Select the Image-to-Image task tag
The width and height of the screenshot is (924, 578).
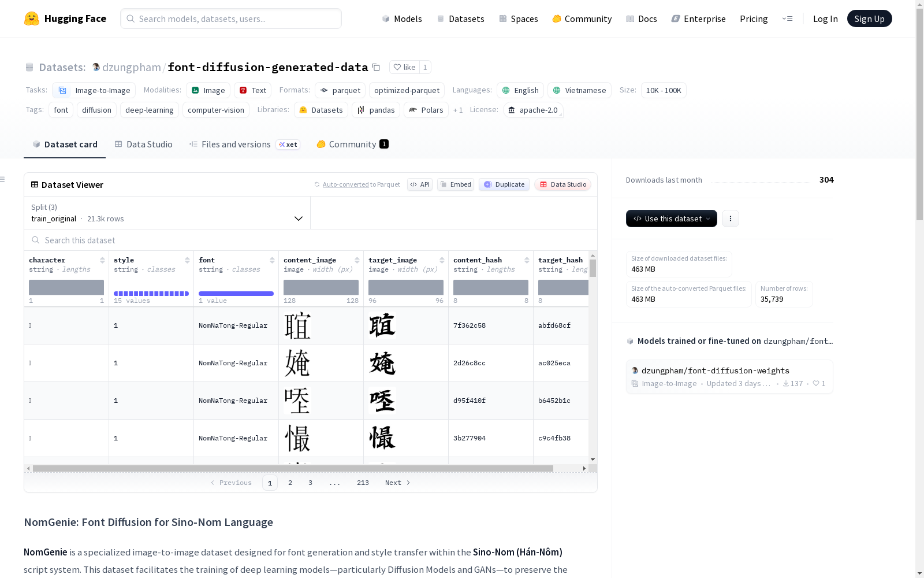[x=94, y=90]
